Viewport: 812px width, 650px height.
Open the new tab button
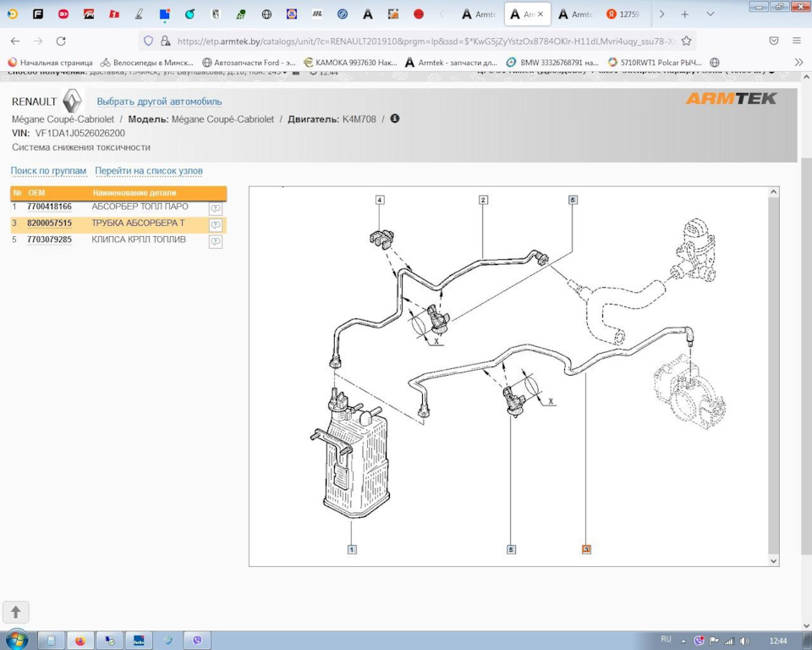click(x=684, y=14)
